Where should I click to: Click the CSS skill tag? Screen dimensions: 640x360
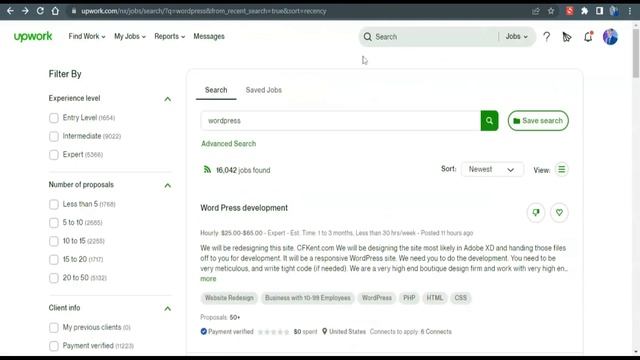[x=460, y=298]
